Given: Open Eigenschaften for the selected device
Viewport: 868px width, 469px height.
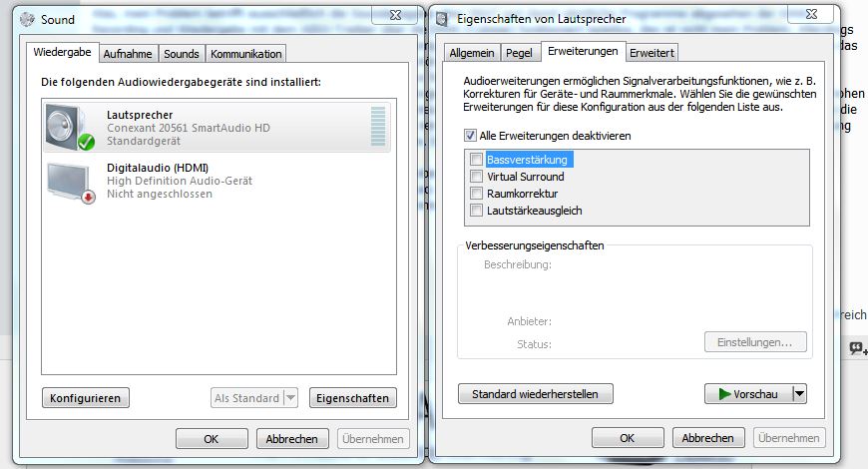Looking at the screenshot, I should point(352,397).
